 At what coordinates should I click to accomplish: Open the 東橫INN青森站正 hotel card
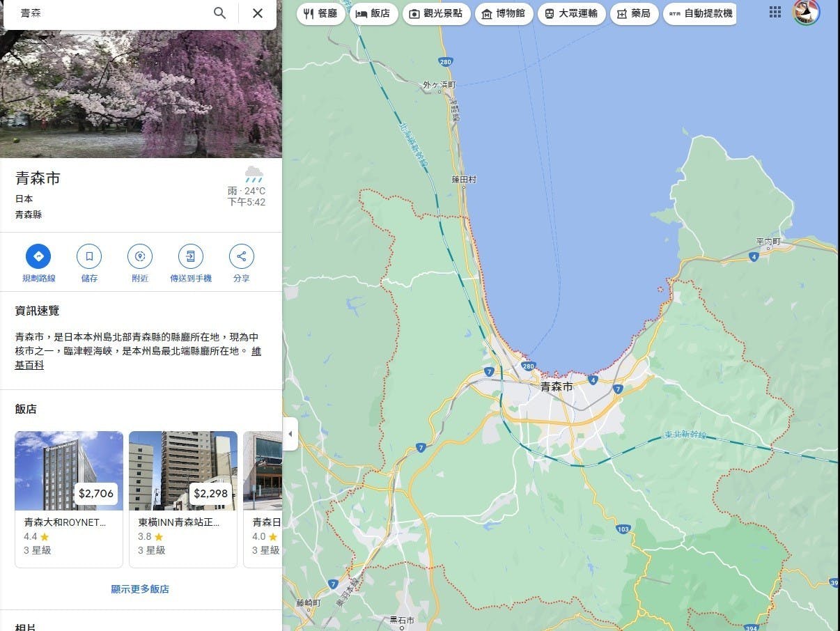183,499
